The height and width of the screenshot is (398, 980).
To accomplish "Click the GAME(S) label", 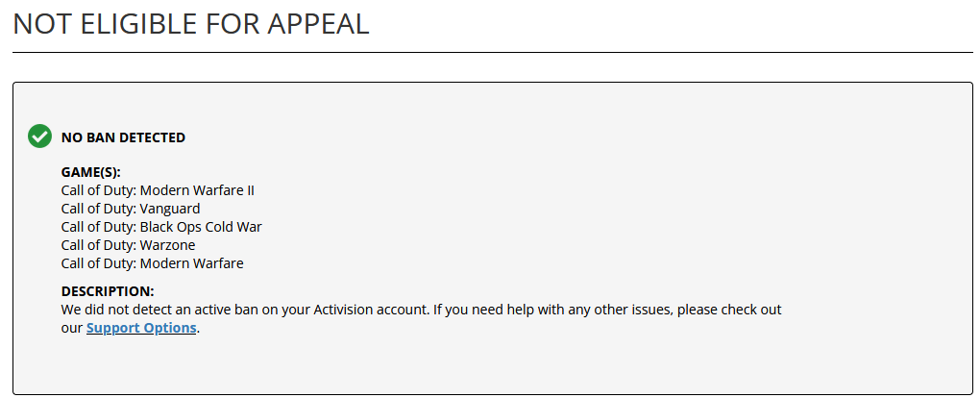I will [x=90, y=173].
